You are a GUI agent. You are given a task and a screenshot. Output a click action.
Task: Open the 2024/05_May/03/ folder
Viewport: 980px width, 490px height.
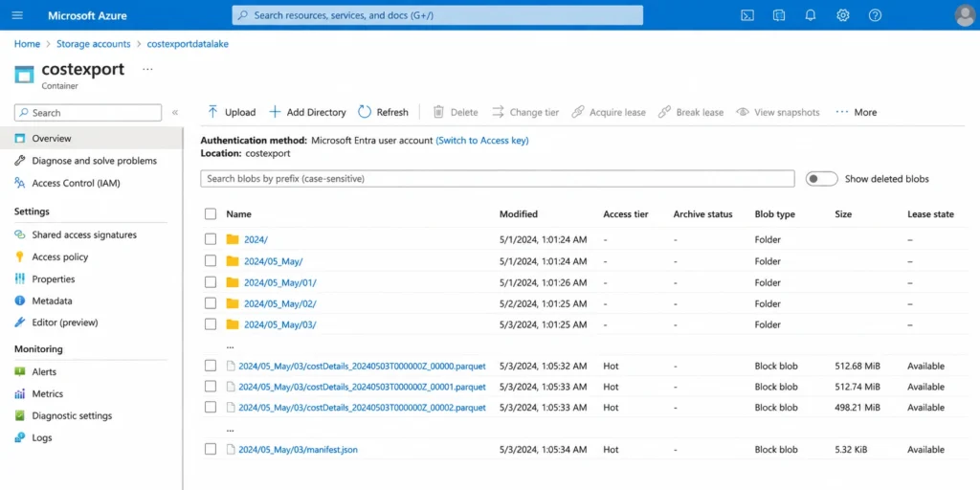[280, 325]
